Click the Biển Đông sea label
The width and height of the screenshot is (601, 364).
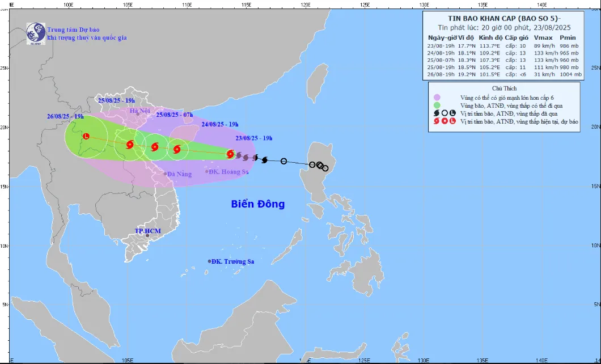click(x=258, y=204)
